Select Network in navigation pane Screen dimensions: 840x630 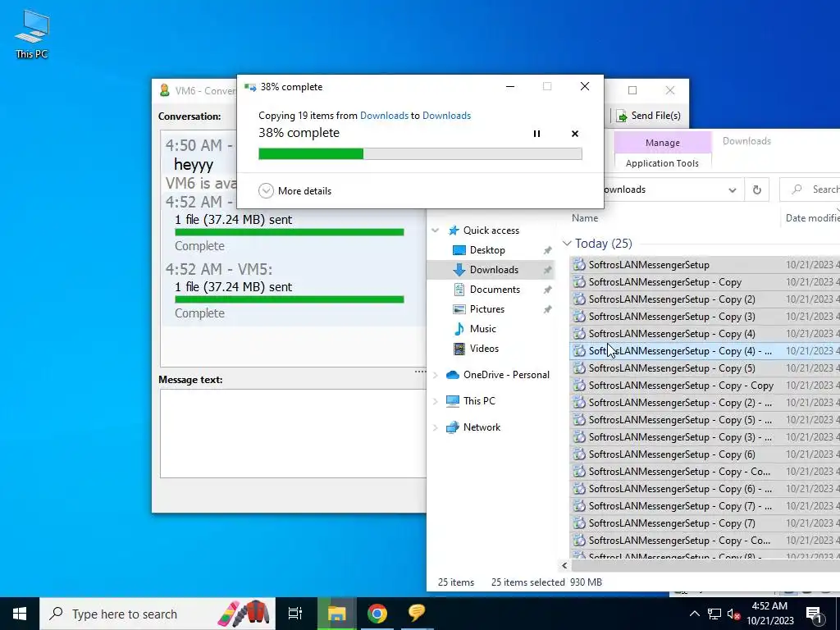tap(482, 427)
